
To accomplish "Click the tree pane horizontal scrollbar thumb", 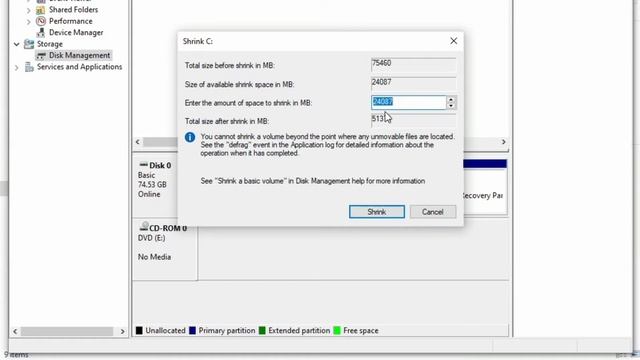I will point(67,331).
